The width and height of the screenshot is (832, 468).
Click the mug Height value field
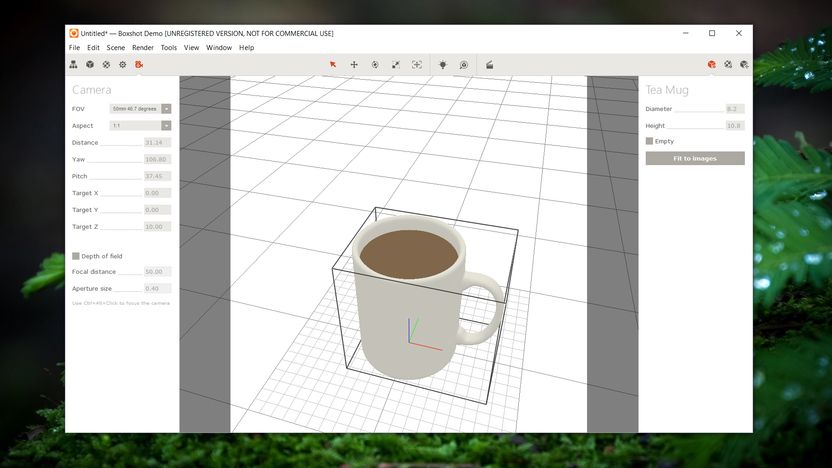click(735, 126)
